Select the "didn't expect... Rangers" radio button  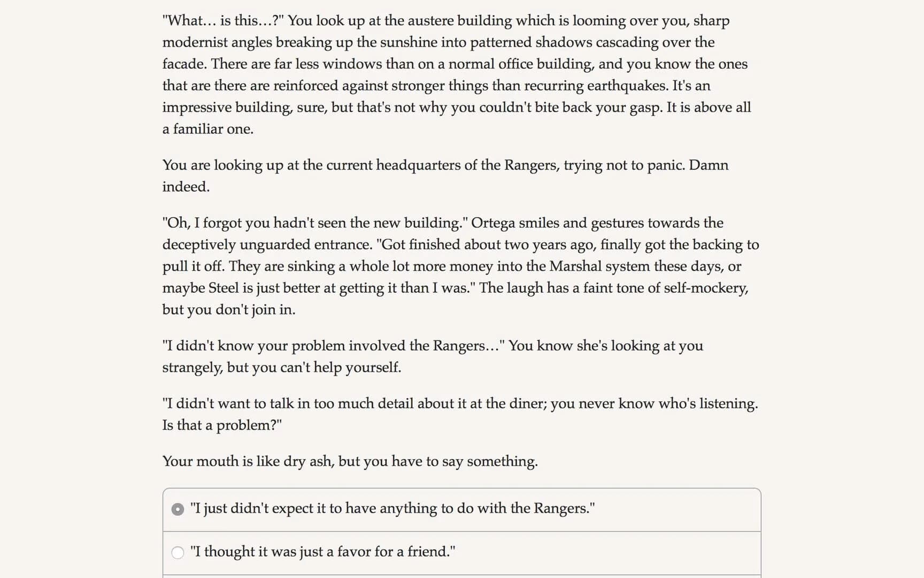click(x=178, y=509)
